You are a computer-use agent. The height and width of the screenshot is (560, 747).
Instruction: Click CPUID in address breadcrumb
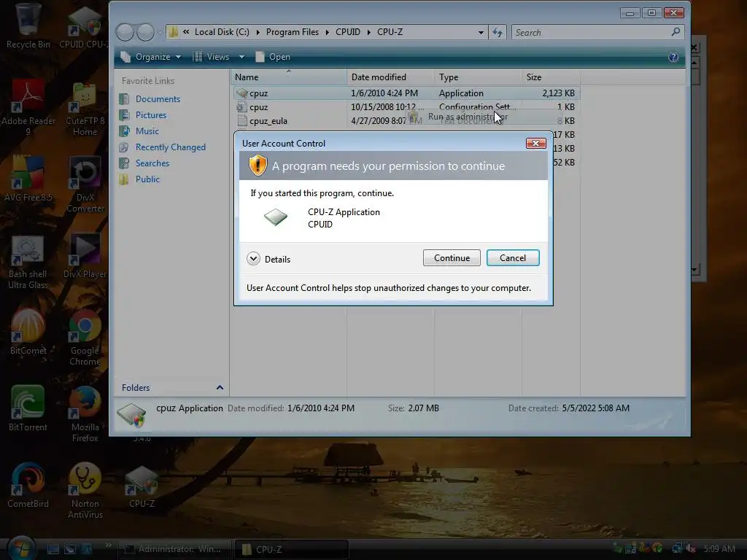click(x=348, y=32)
